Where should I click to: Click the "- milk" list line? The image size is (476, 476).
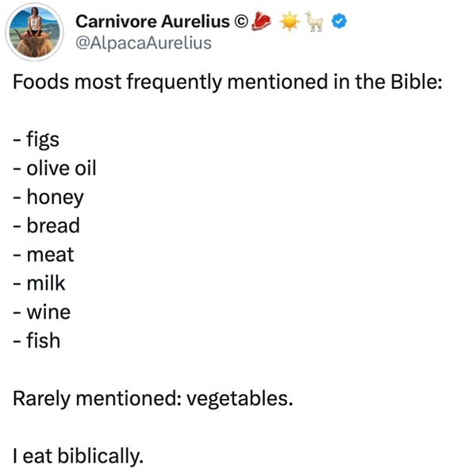[x=40, y=284]
